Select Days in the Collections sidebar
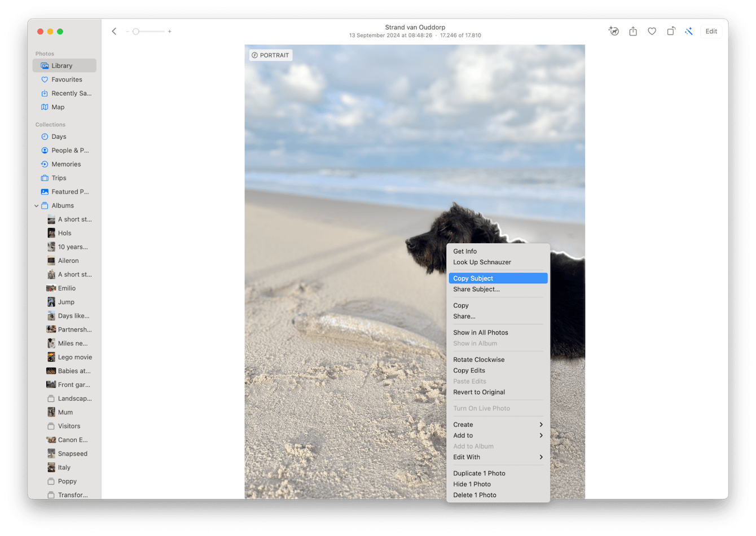756x536 pixels. coord(58,136)
